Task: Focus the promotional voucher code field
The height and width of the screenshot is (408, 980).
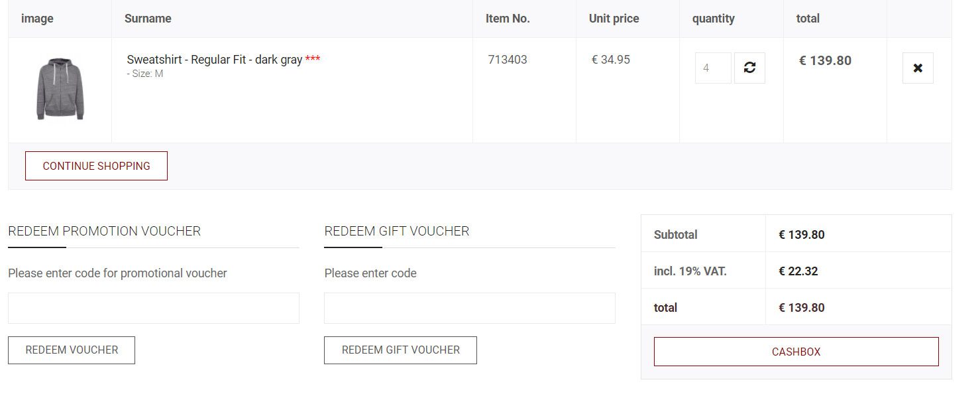Action: point(154,308)
